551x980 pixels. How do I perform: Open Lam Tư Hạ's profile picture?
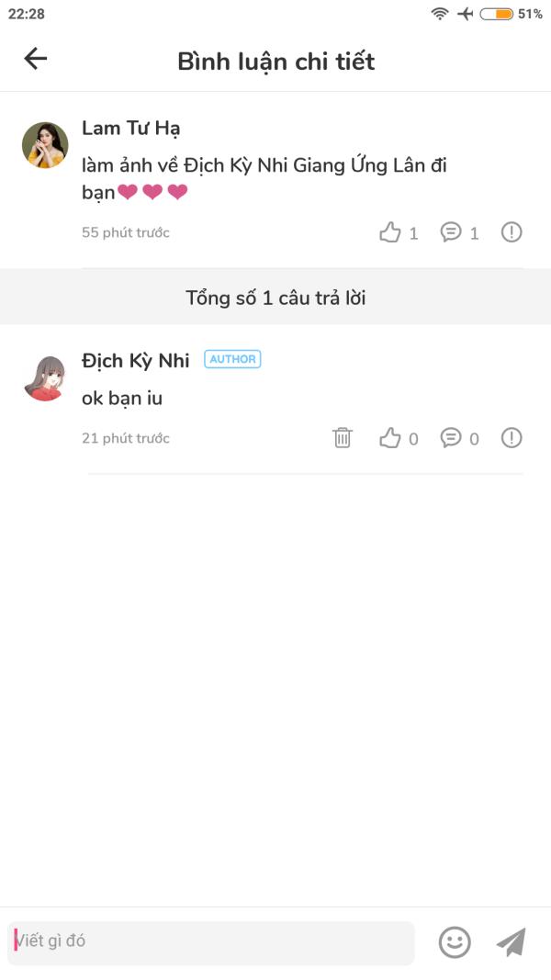(45, 145)
